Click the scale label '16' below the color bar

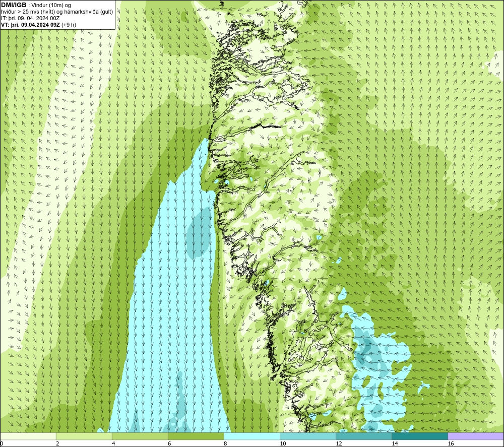tap(451, 444)
